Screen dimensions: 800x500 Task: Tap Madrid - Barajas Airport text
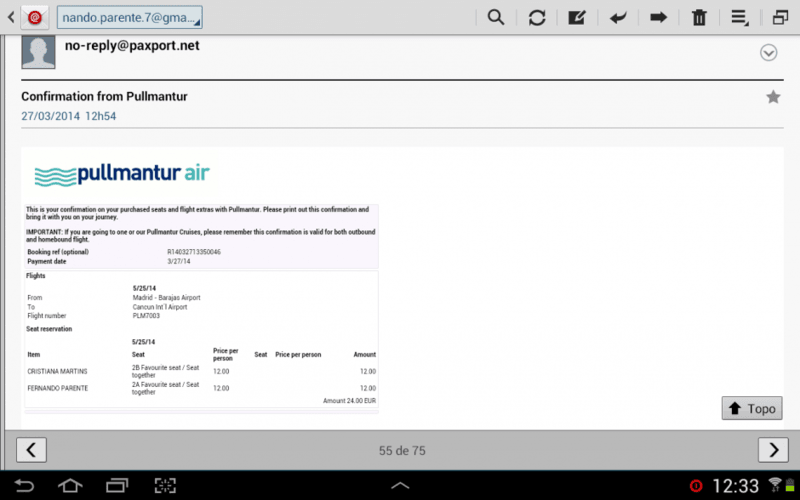166,297
